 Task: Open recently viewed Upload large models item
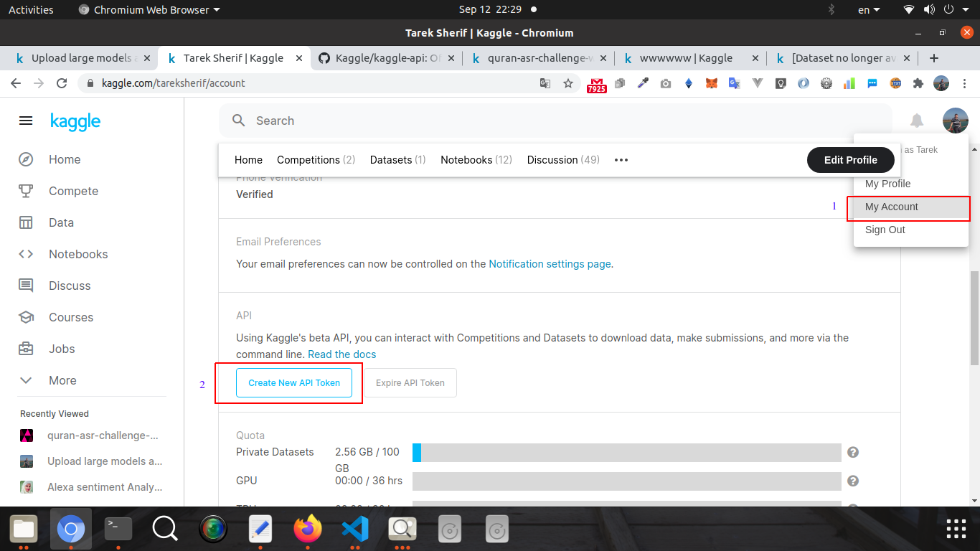tap(92, 461)
